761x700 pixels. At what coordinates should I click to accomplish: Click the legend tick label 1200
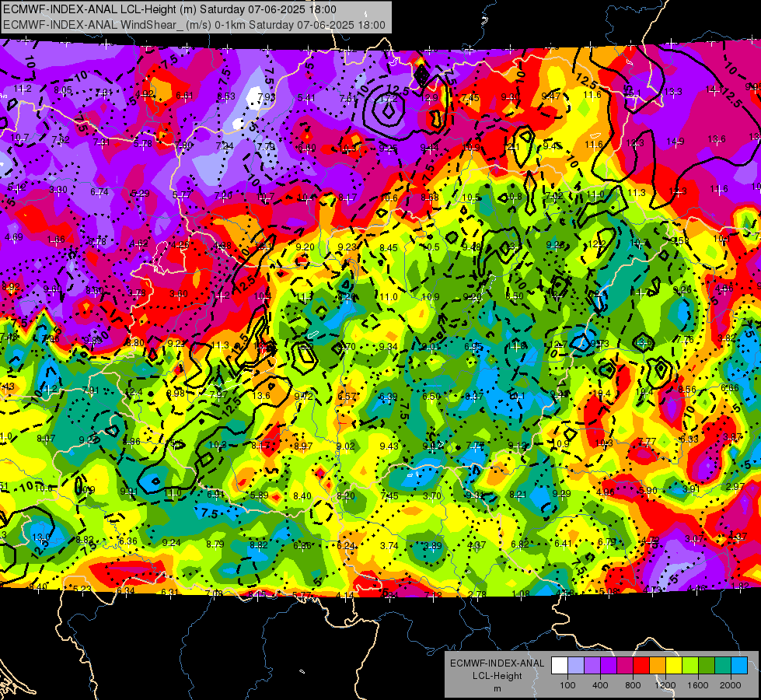click(665, 685)
